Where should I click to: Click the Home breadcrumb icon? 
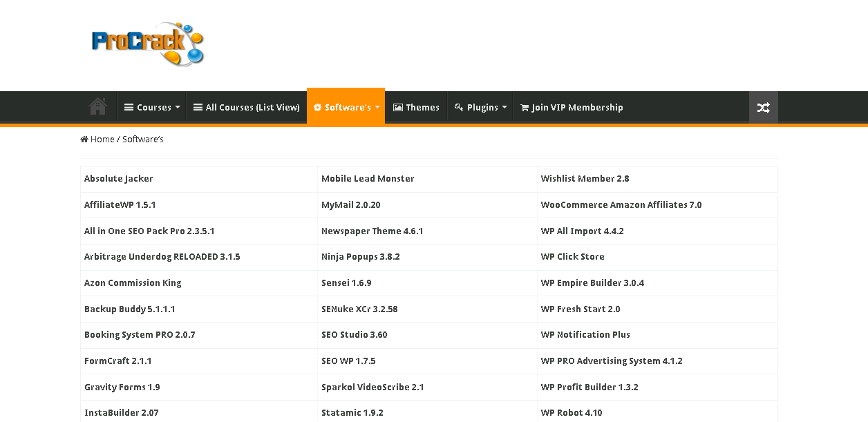click(84, 140)
